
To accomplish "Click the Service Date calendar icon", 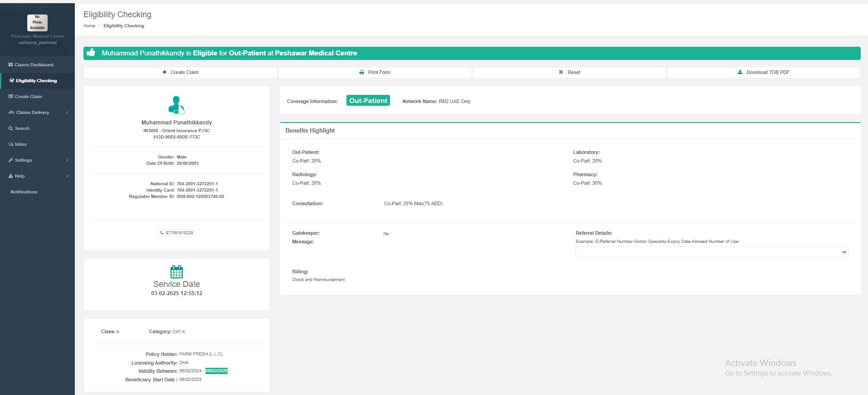I will coord(176,272).
